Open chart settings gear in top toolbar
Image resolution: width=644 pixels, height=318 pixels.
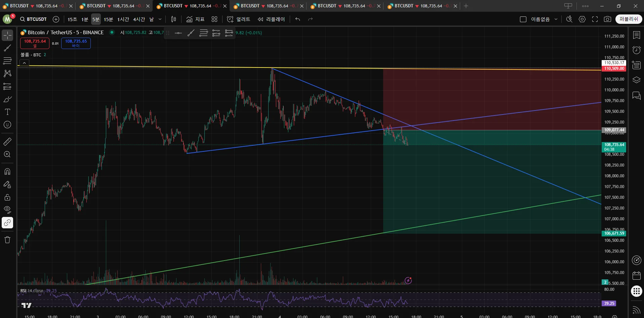coord(582,19)
